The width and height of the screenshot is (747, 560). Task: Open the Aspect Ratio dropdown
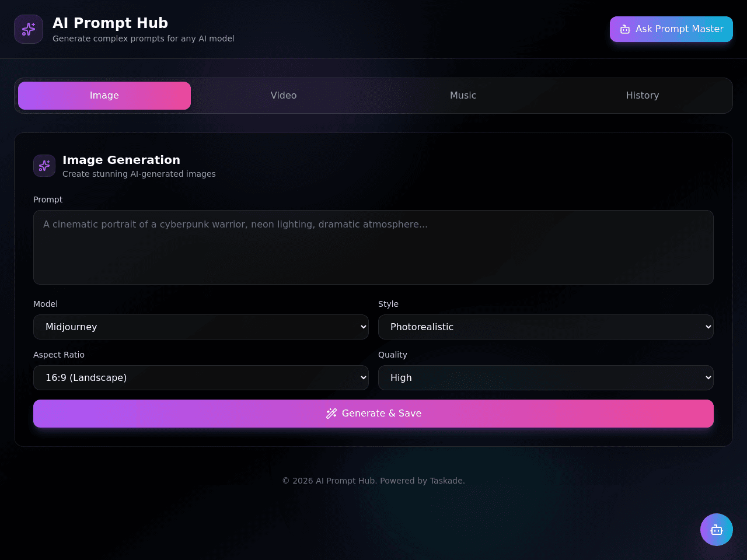pos(201,377)
